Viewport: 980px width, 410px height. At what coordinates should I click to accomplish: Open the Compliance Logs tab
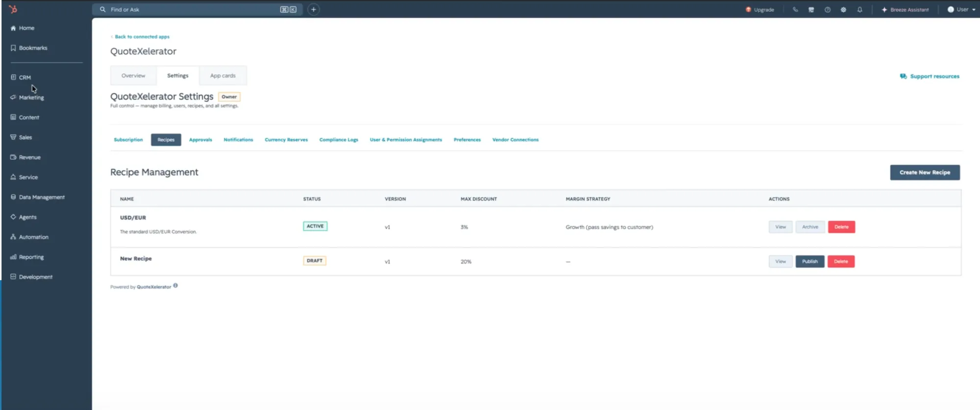339,140
